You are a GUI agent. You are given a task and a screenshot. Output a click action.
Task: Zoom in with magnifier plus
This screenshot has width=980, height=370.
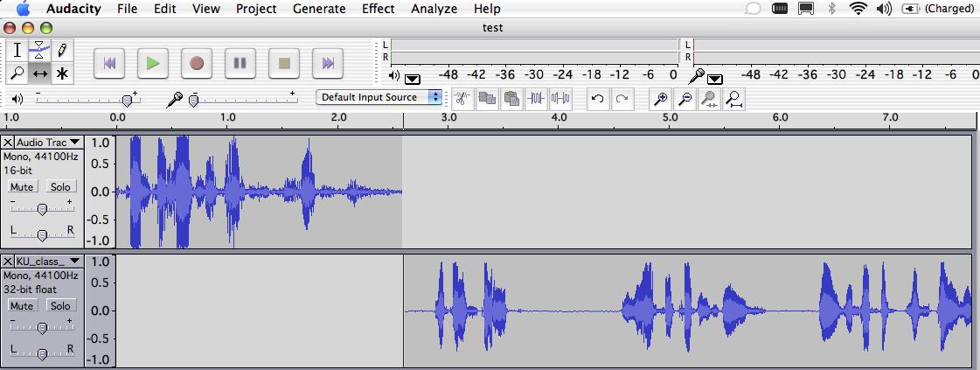(661, 98)
